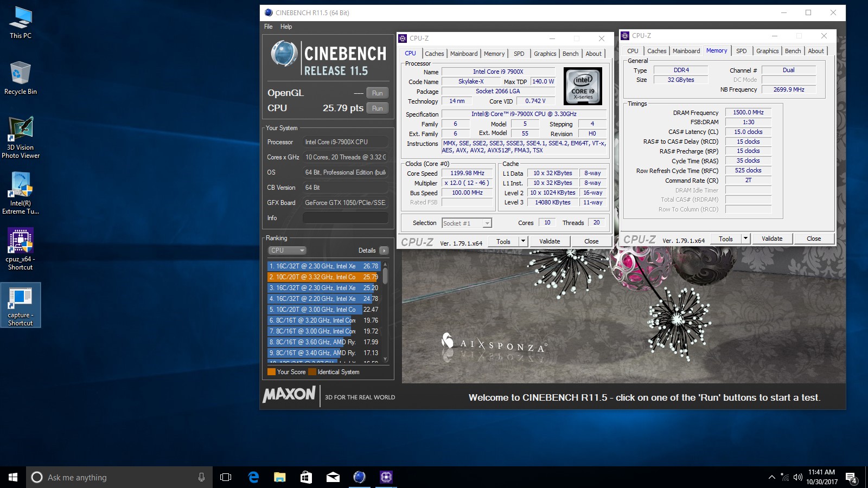Open Microsoft Store from taskbar
This screenshot has width=868, height=488.
306,477
